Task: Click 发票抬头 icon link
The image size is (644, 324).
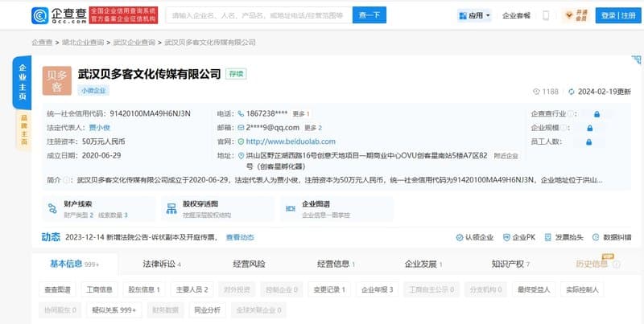Action: [x=563, y=237]
